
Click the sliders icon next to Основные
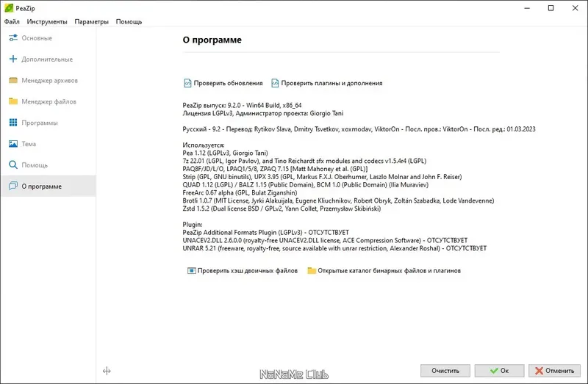12,37
